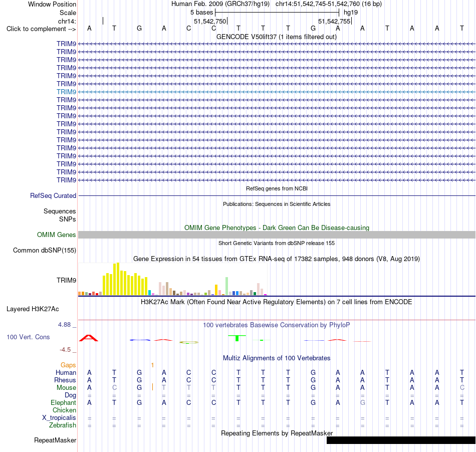
Task: Click the 'Human' alignment row label
Action: [66, 372]
